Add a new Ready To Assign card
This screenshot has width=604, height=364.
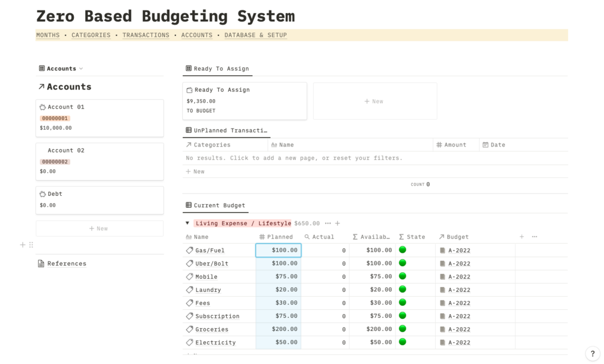[x=375, y=101]
